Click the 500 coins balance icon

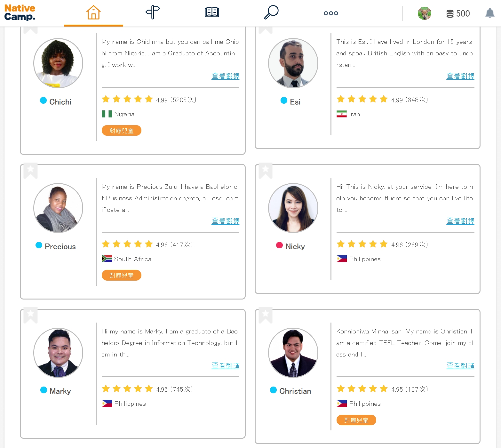coord(450,14)
